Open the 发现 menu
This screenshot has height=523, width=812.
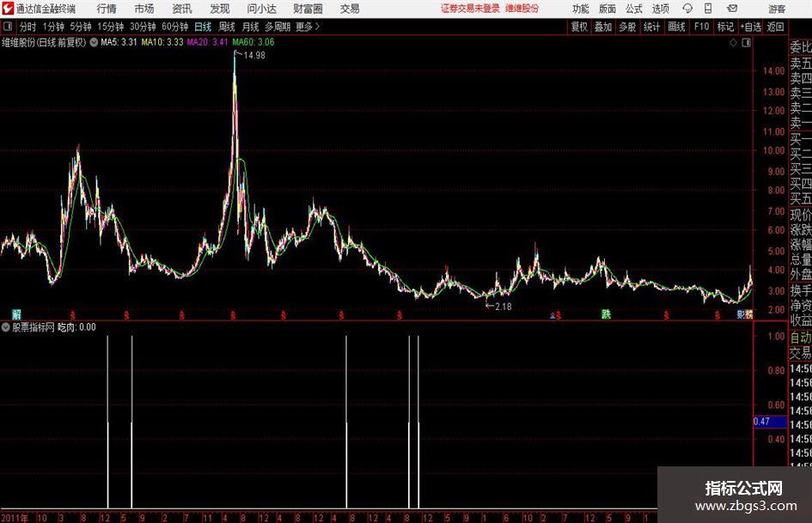click(x=220, y=9)
